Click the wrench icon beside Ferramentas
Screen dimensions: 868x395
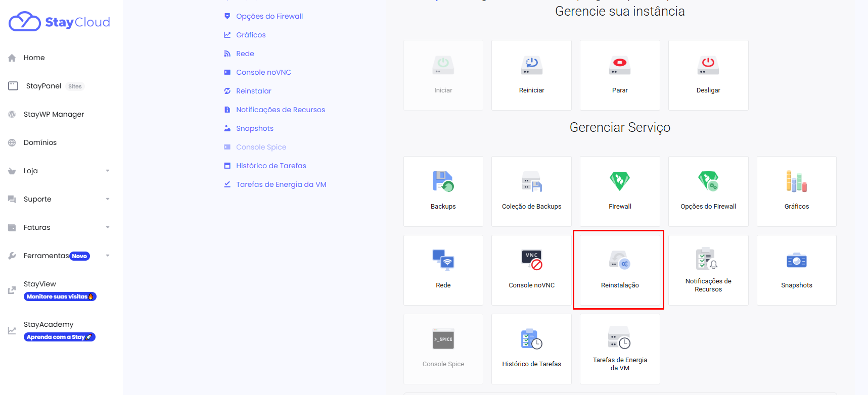click(x=12, y=256)
